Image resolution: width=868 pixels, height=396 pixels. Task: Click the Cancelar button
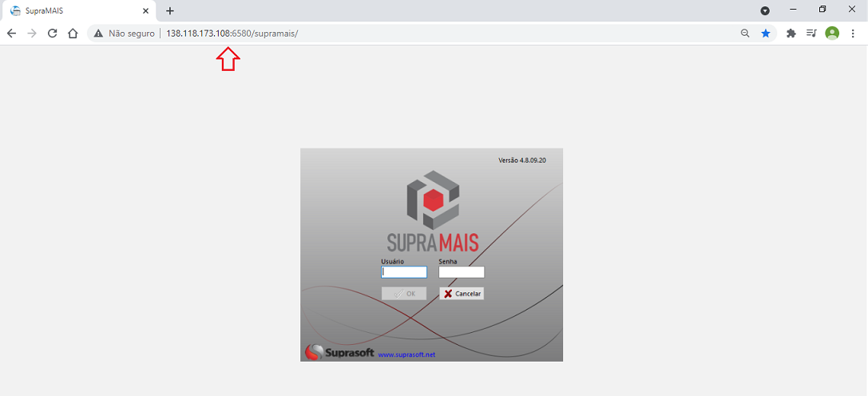pos(462,294)
